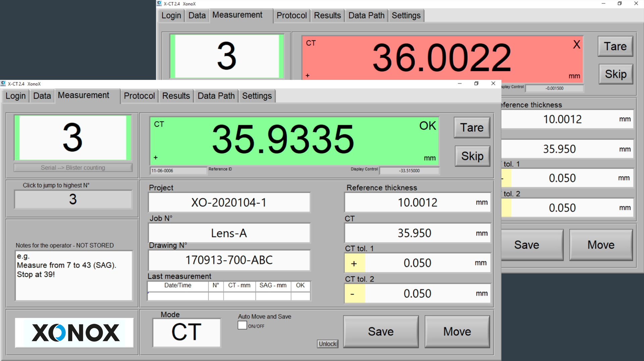Open Protocol tab in the back window
The width and height of the screenshot is (644, 361).
pos(291,15)
